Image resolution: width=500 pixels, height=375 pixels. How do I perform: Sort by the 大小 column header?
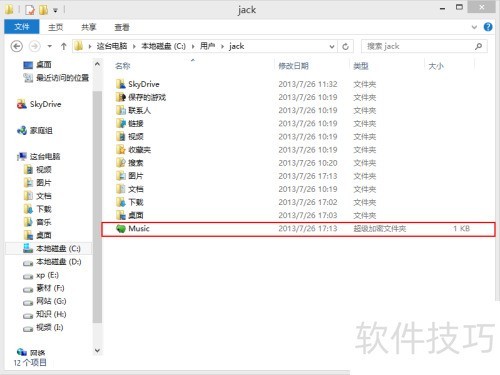(436, 66)
